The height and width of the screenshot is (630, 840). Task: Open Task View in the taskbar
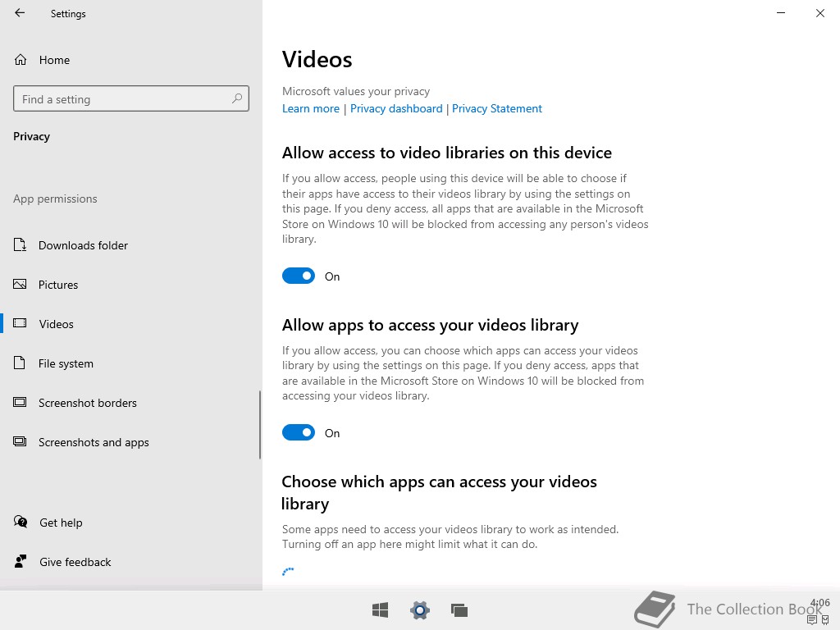click(x=459, y=609)
